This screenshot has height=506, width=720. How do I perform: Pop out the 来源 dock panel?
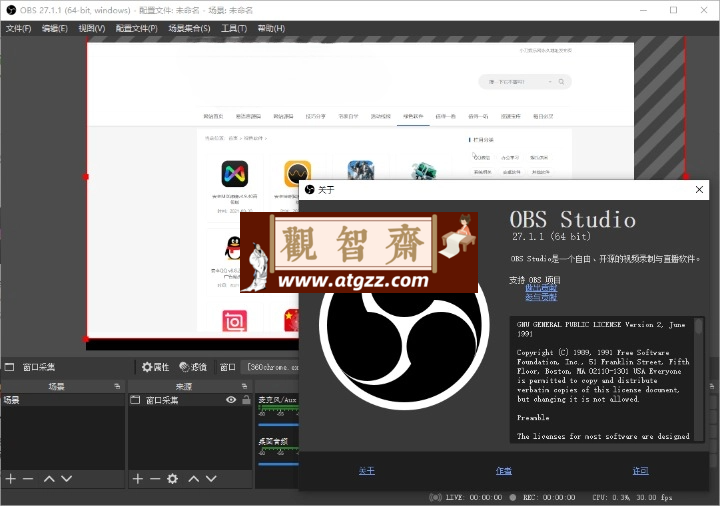(244, 386)
